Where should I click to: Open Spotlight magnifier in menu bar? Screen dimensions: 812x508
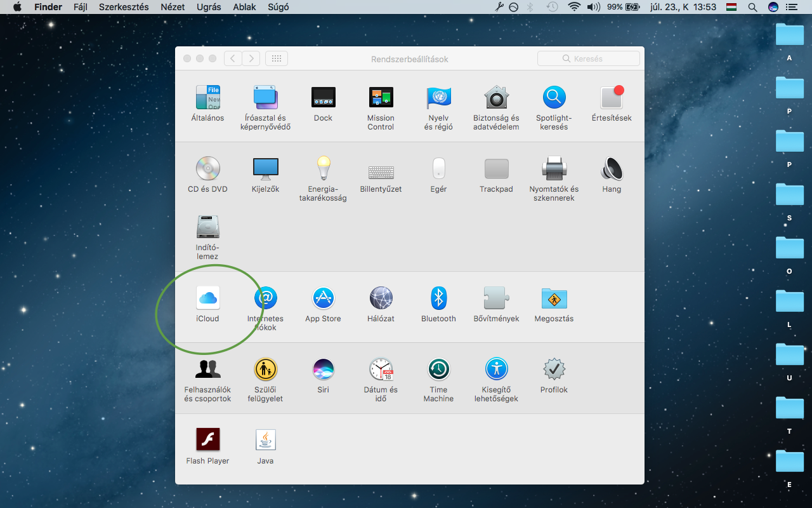pos(752,7)
